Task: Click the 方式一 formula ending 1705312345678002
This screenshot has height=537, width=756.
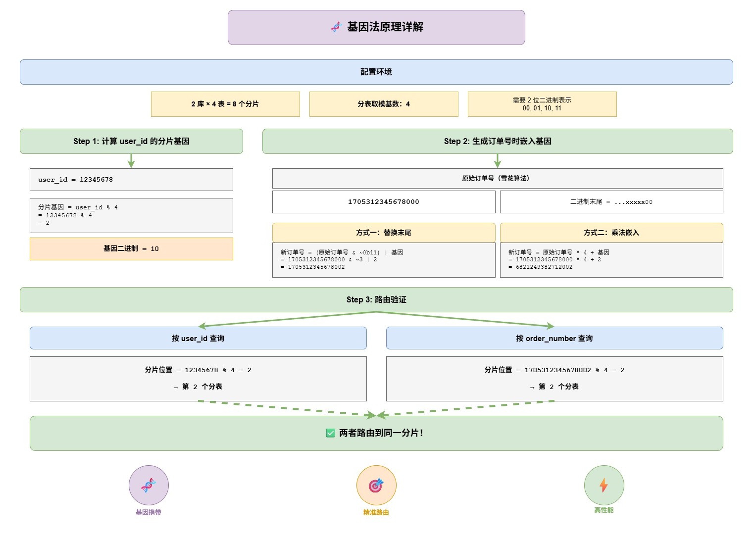Action: pos(384,260)
